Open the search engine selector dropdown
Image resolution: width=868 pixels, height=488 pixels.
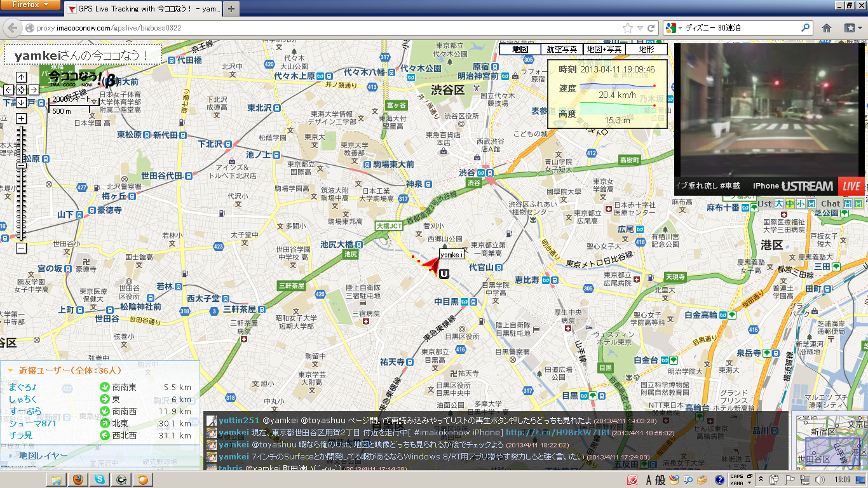click(x=672, y=28)
